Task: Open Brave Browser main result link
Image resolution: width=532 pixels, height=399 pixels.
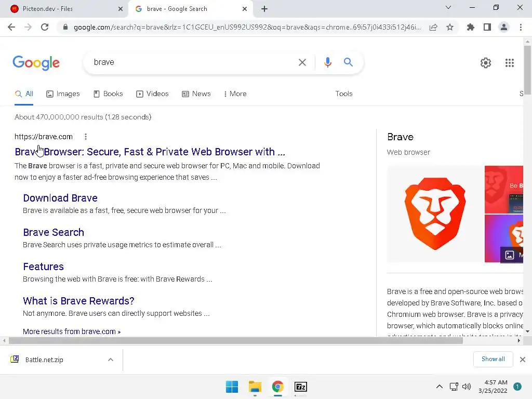Action: [150, 152]
